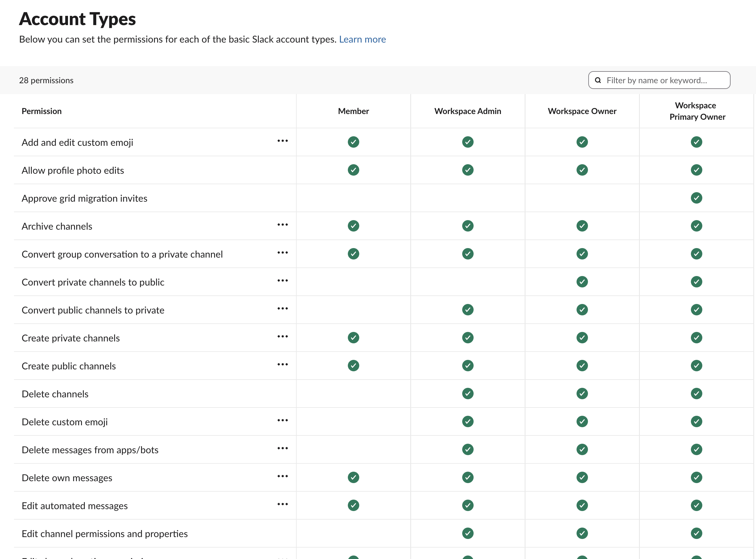Viewport: 756px width, 559px height.
Task: Open ellipsis menu for Delete messages from apps/bots
Action: click(x=283, y=448)
